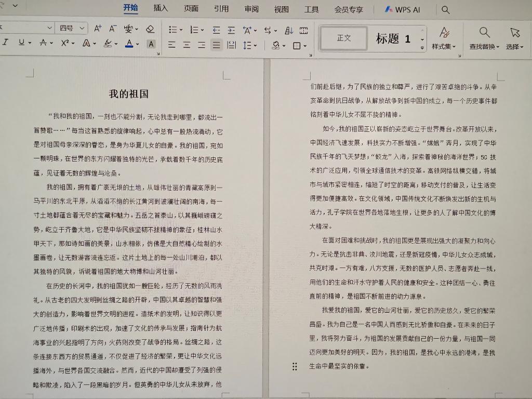
Task: Toggle justify alignment button
Action: point(216,45)
